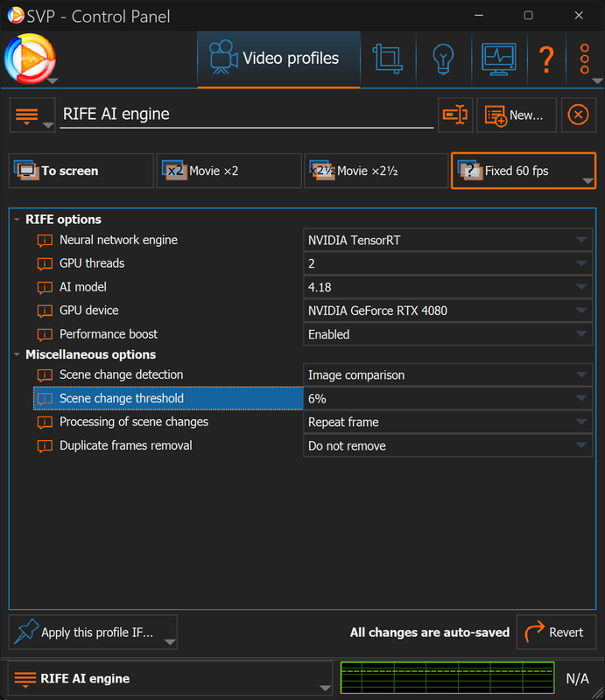Open the Apply this profile dropdown arrow
Viewport: 605px width, 700px height.
coord(169,642)
